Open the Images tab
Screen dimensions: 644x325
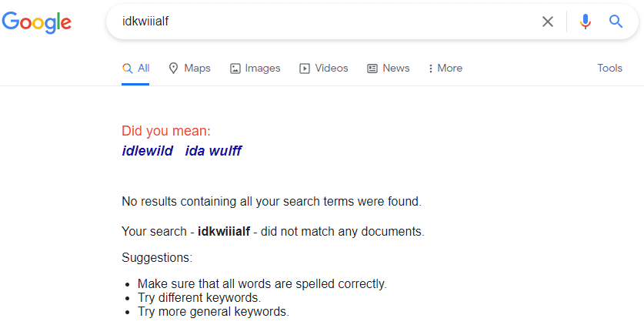[255, 69]
